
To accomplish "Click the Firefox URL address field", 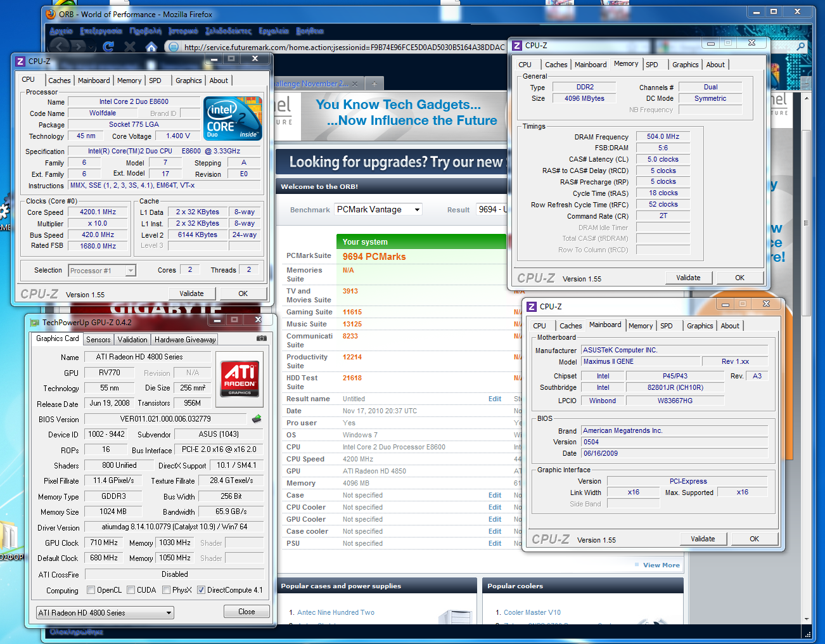I will [x=345, y=46].
